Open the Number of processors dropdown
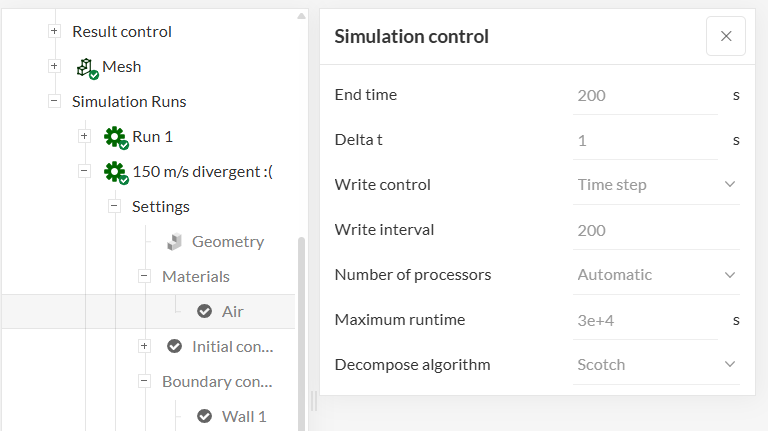768x431 pixels. [x=656, y=275]
